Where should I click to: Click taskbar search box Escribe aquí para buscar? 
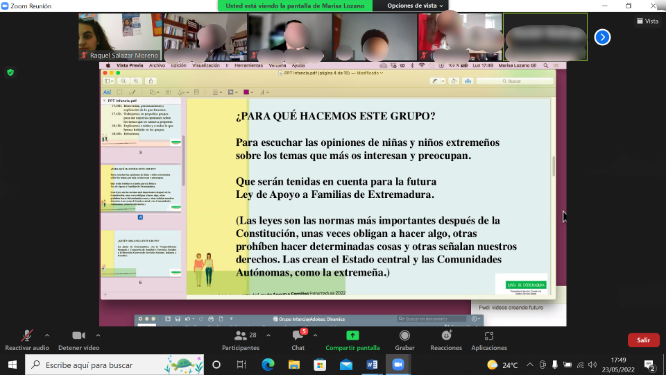coord(115,365)
